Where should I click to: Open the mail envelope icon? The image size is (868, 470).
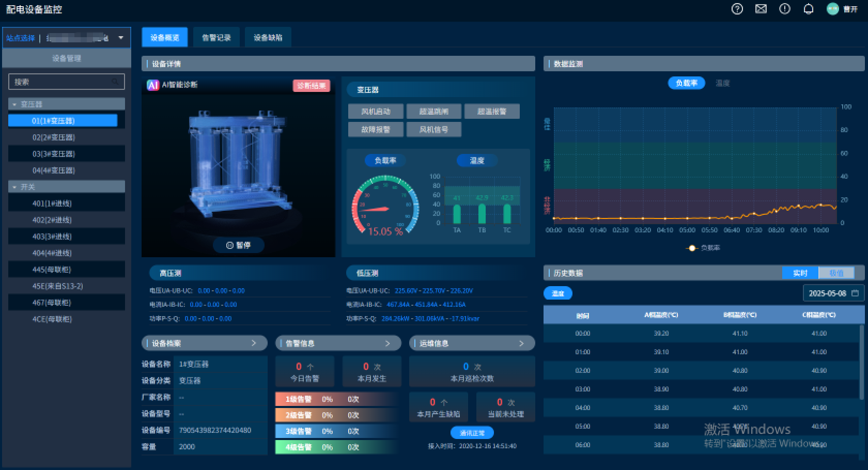tap(761, 9)
